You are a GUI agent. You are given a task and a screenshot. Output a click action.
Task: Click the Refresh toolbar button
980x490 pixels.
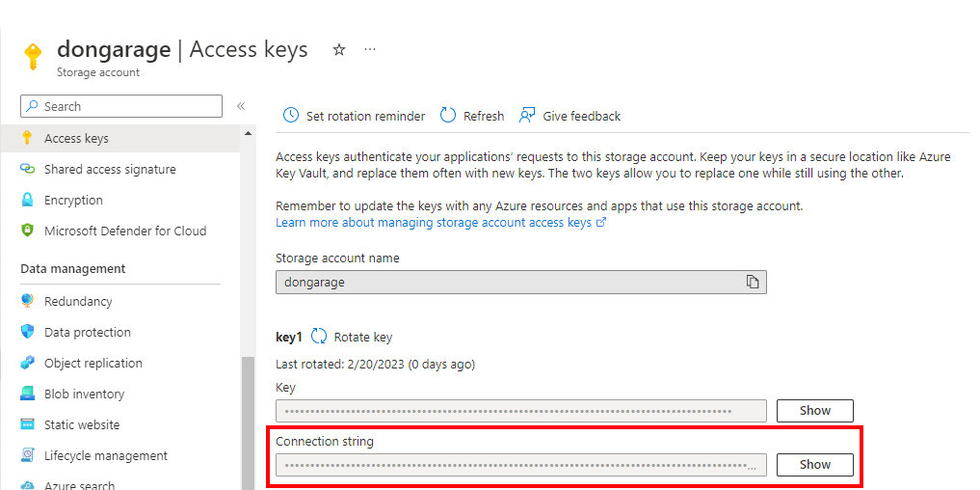pos(472,116)
